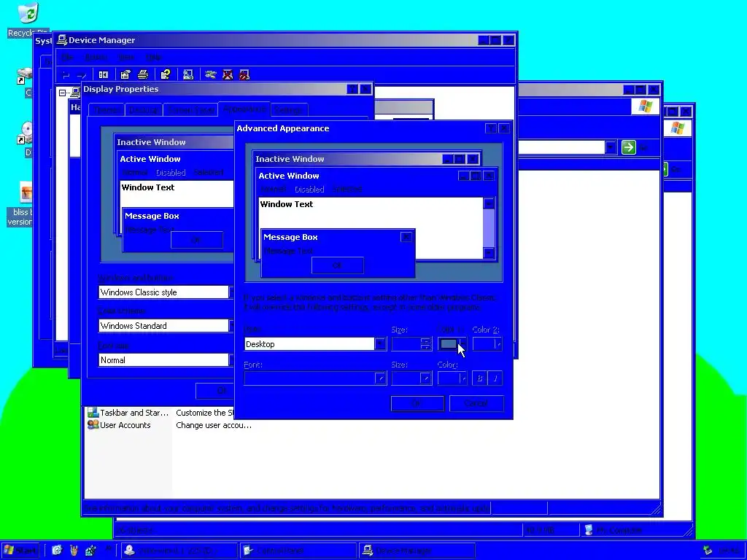Open the File menu in Device Manager
The width and height of the screenshot is (747, 560).
click(x=68, y=57)
